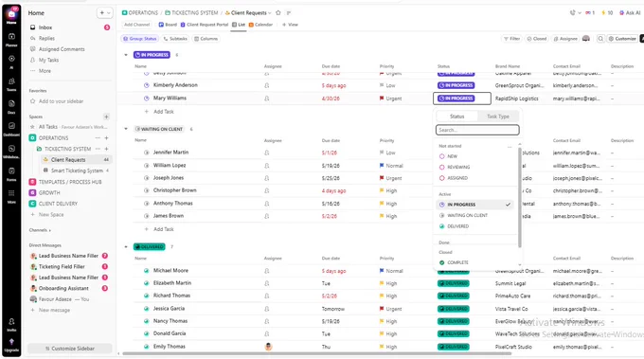Select REVIEWING status option
Viewport: 644px width, 359px height.
point(474,167)
